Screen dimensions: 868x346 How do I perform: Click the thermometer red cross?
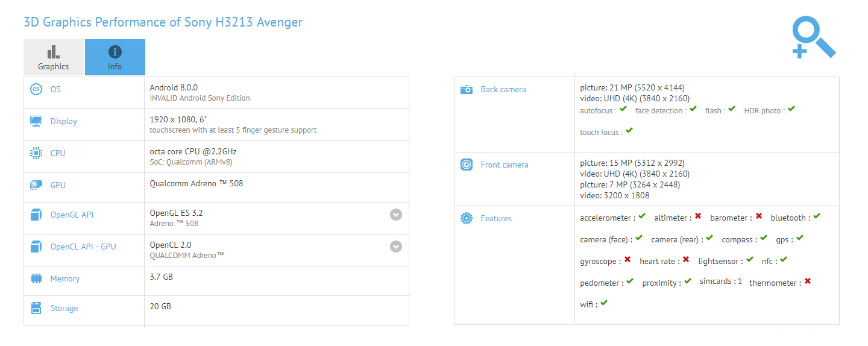point(808,281)
